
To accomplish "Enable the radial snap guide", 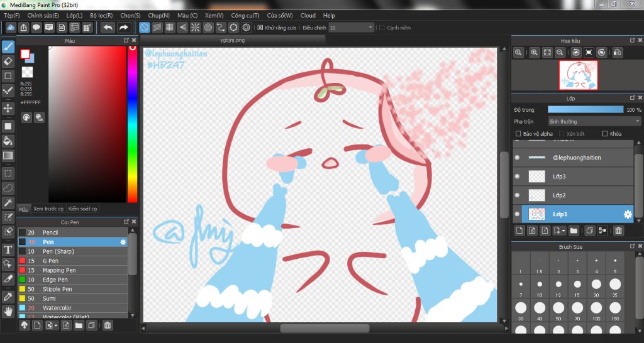I will point(196,28).
